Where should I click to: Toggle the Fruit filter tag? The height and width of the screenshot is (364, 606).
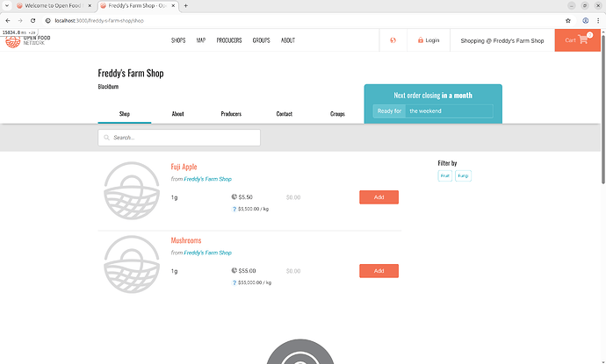(x=444, y=175)
